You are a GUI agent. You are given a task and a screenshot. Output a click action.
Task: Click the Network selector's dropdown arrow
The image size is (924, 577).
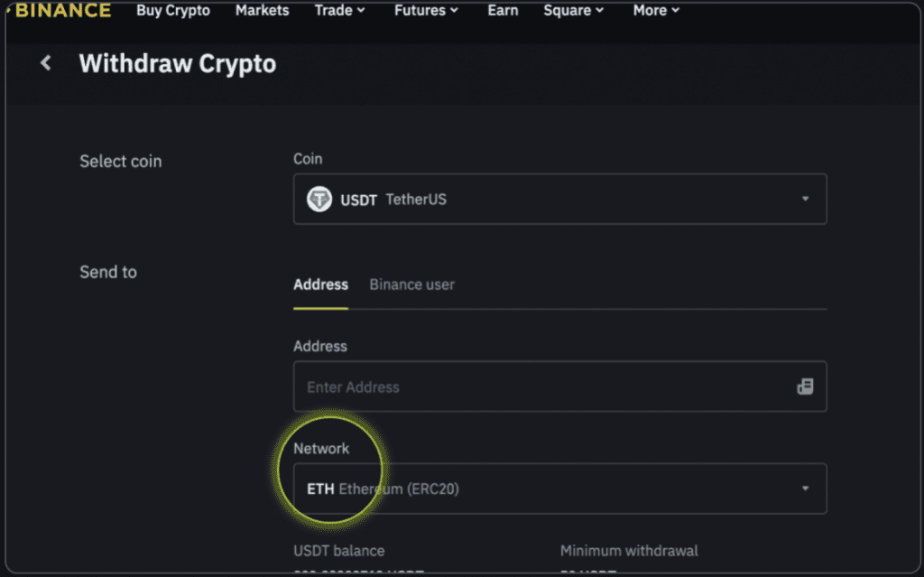805,489
